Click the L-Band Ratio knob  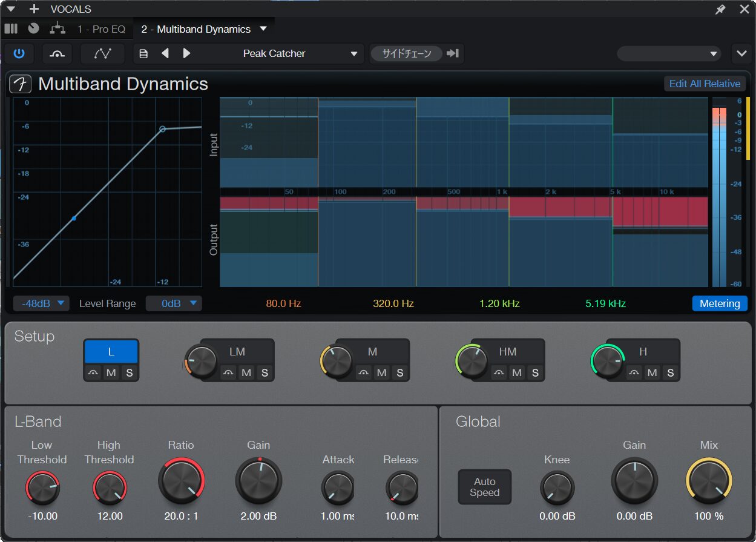point(181,481)
